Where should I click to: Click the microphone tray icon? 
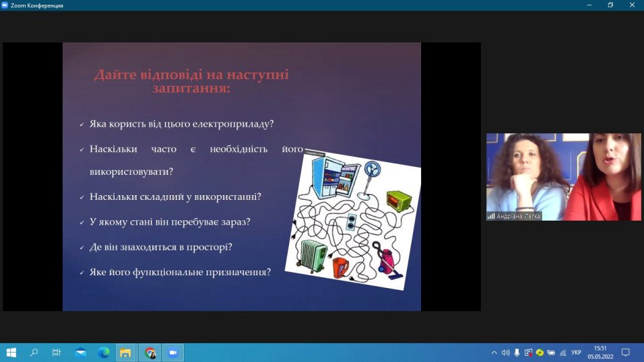click(x=517, y=353)
